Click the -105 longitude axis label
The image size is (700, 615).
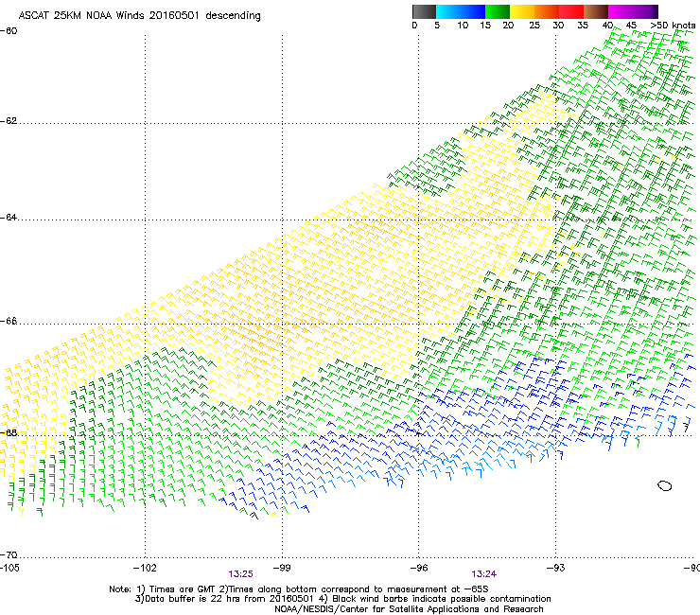pyautogui.click(x=9, y=568)
